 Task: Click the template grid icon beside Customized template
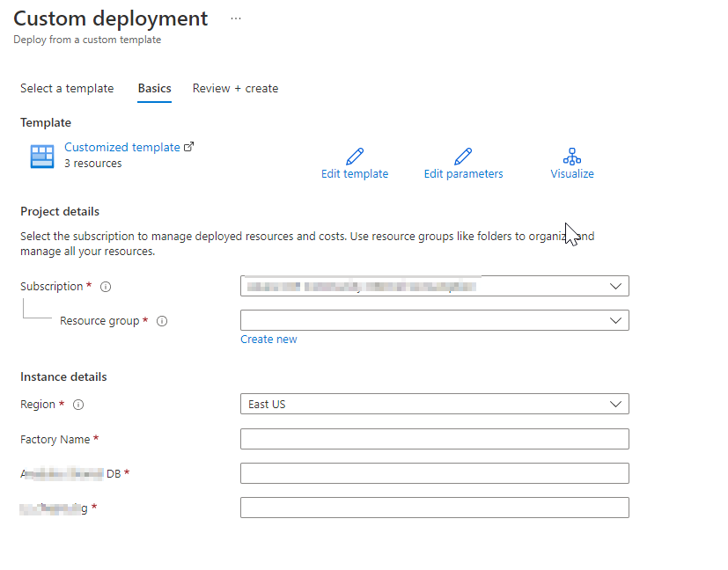click(41, 156)
